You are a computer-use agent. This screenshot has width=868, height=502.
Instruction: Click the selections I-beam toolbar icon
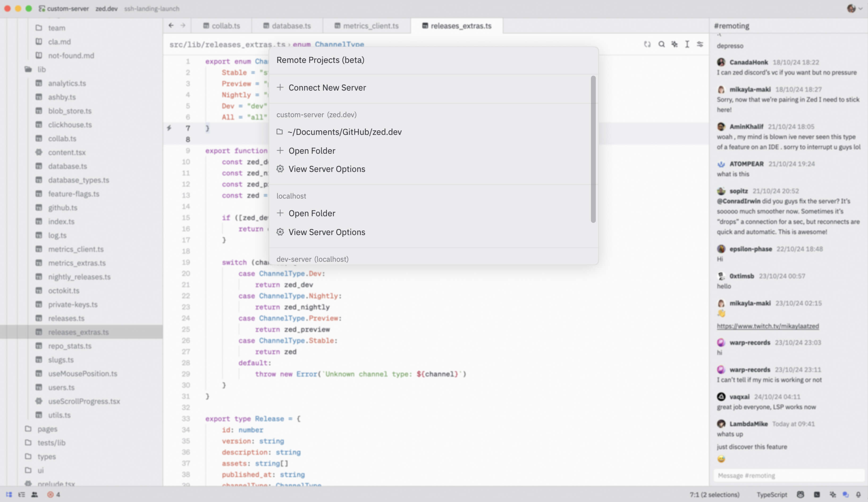click(687, 44)
